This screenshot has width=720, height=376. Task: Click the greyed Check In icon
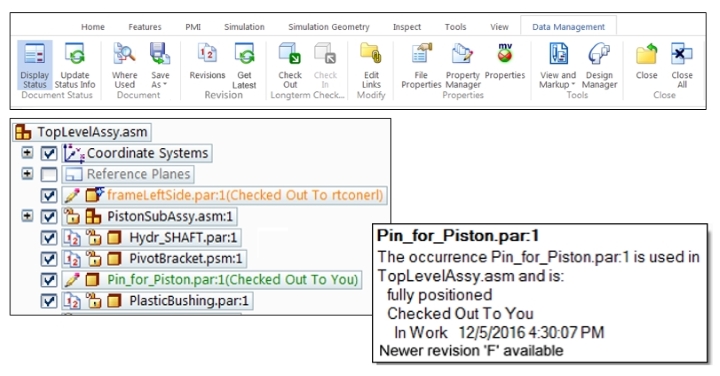325,53
